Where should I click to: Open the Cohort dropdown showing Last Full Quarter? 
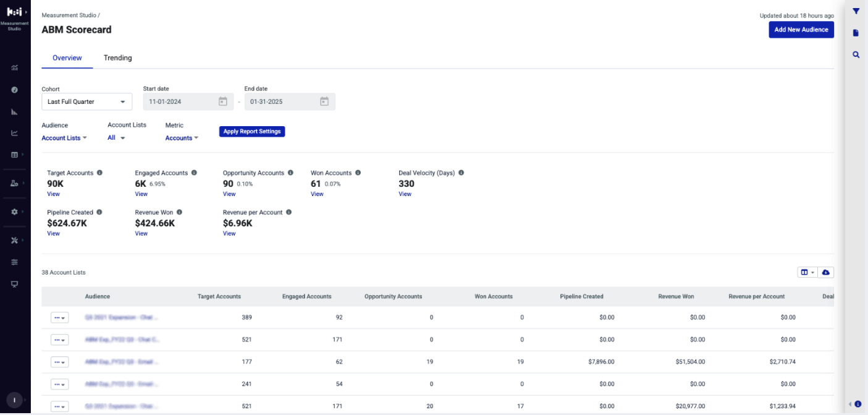(x=86, y=101)
